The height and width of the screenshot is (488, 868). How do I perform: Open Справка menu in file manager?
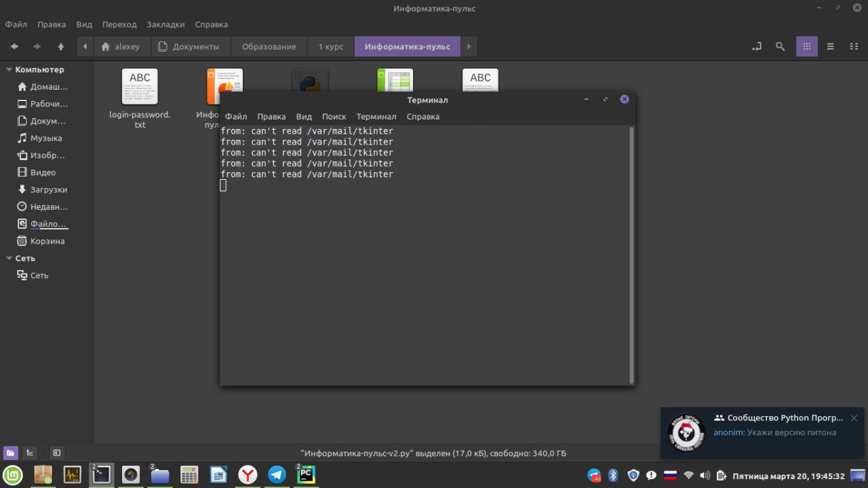211,24
